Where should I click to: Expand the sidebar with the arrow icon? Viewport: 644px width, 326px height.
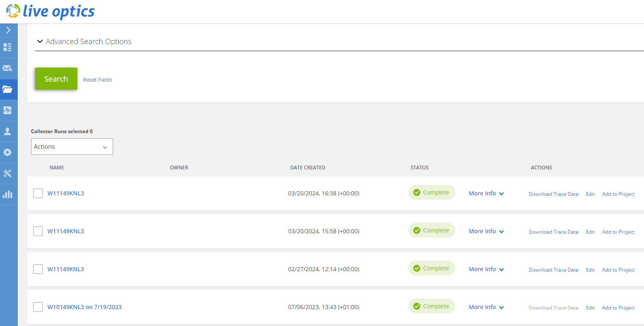point(8,30)
